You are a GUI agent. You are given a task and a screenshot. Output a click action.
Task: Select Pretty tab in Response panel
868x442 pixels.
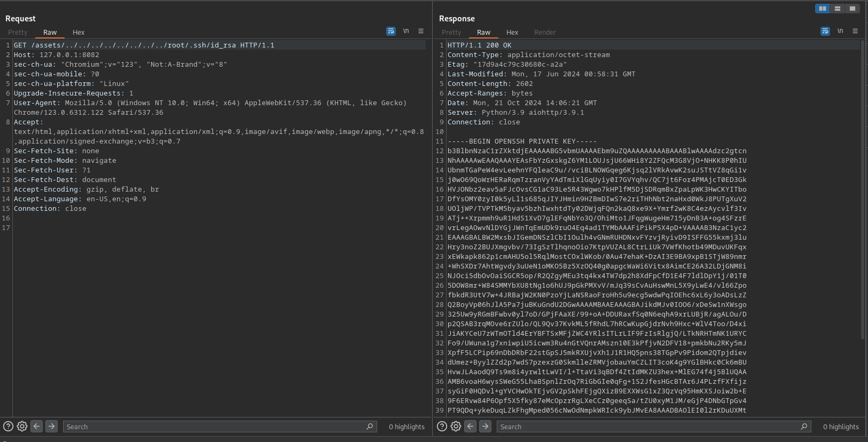[451, 33]
